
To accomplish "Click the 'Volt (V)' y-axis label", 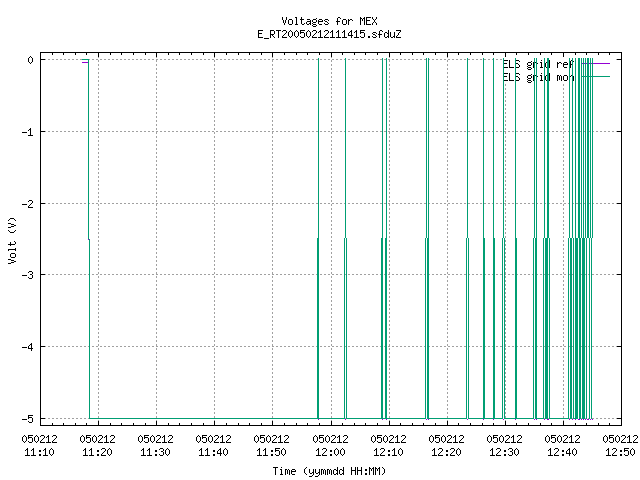I will pyautogui.click(x=13, y=240).
